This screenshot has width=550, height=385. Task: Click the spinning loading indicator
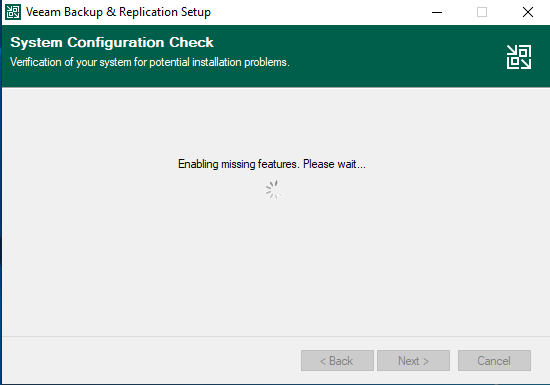[274, 190]
